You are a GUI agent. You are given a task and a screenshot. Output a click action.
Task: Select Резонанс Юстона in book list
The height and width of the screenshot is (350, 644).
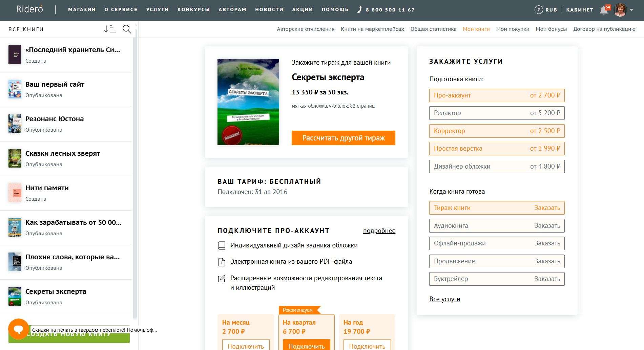pyautogui.click(x=66, y=124)
